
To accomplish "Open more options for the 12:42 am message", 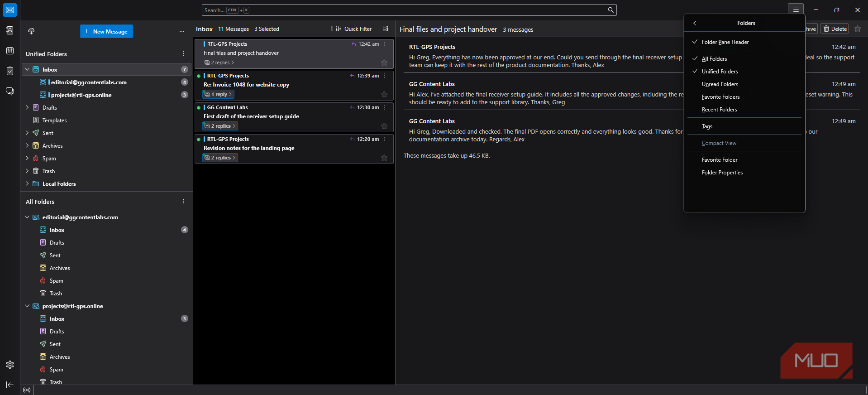I will pos(384,44).
